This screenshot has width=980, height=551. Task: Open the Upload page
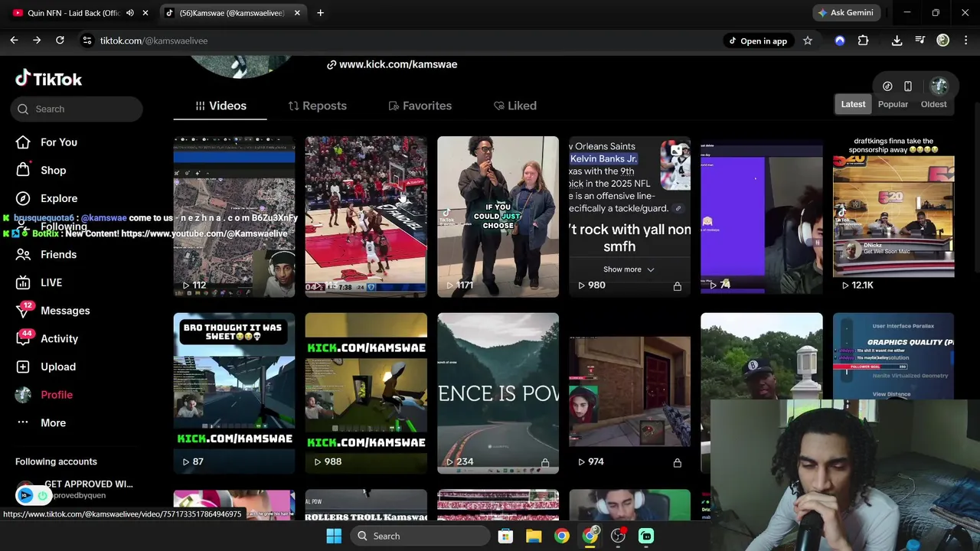click(x=46, y=367)
